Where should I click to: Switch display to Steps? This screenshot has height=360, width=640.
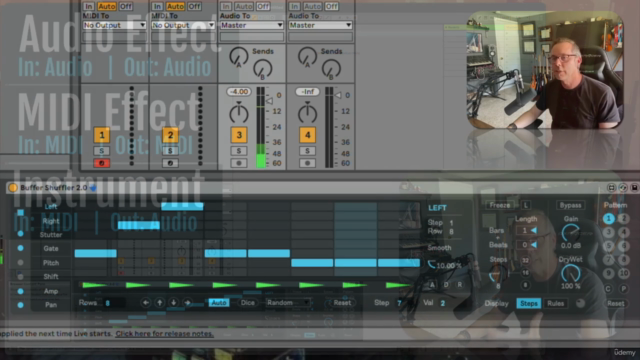(x=529, y=303)
